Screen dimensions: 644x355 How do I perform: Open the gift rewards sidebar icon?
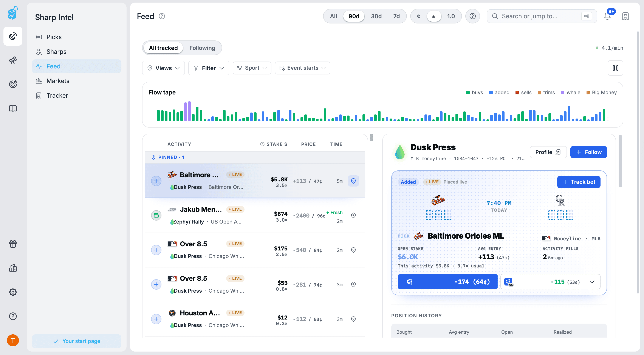(x=13, y=244)
